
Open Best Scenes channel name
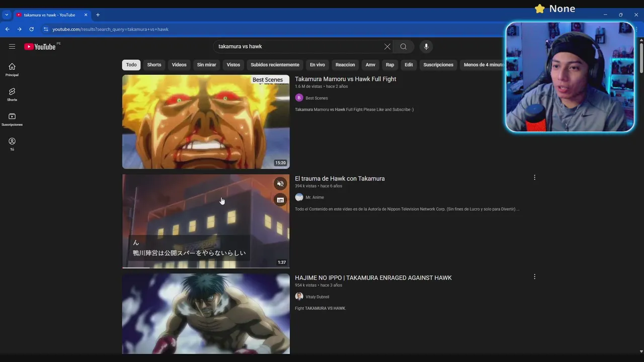[x=316, y=98]
